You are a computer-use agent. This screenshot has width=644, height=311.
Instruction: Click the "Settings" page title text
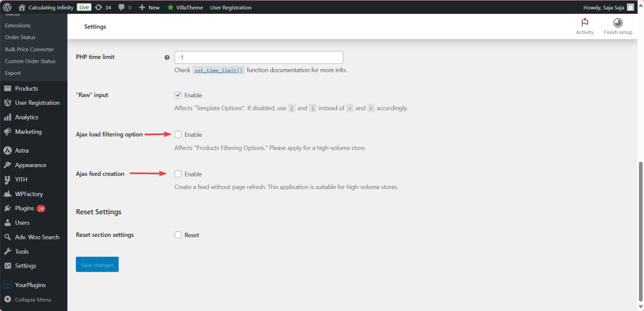pyautogui.click(x=96, y=26)
